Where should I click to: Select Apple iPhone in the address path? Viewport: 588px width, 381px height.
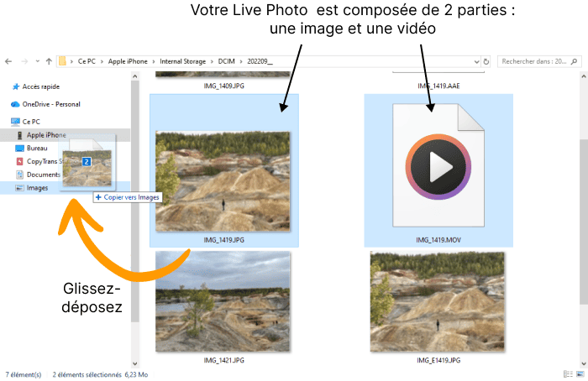coord(128,61)
